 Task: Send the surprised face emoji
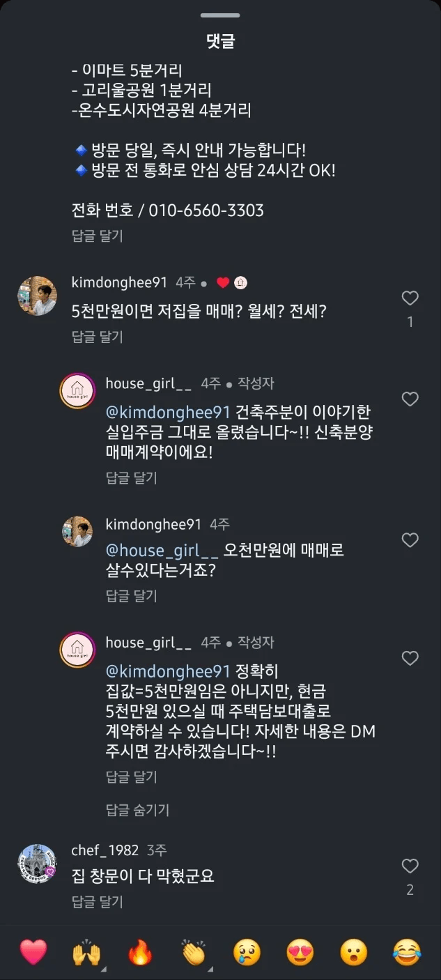coord(354,952)
